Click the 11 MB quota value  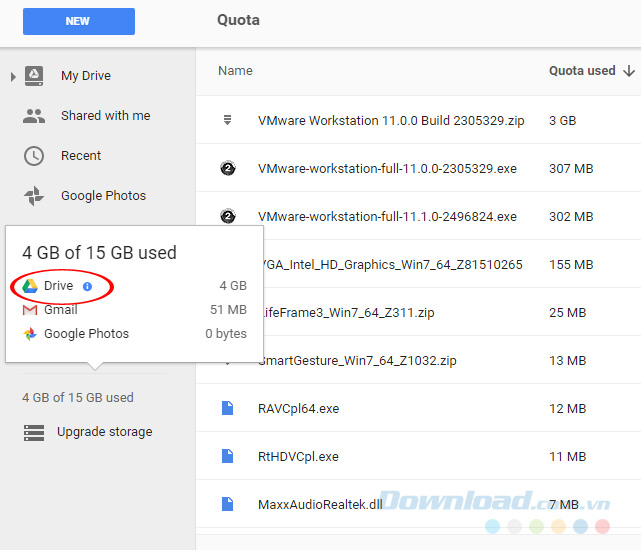[567, 456]
